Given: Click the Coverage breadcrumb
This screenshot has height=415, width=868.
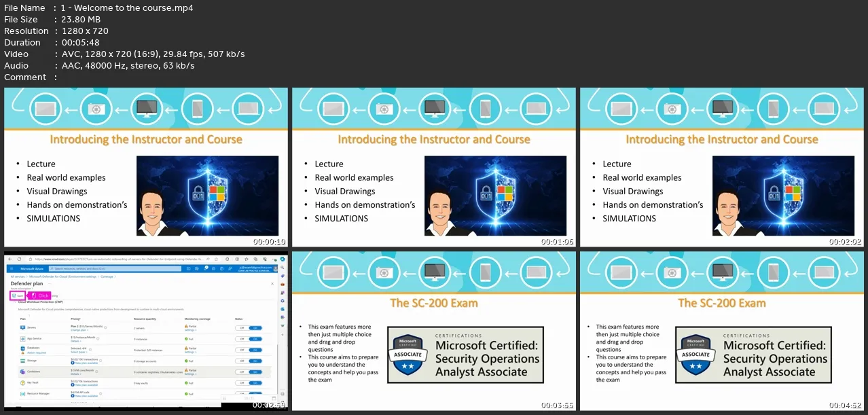Looking at the screenshot, I should tap(107, 276).
